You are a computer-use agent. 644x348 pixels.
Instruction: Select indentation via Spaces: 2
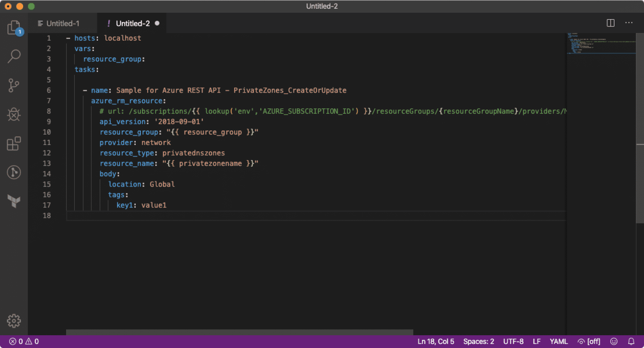click(479, 341)
